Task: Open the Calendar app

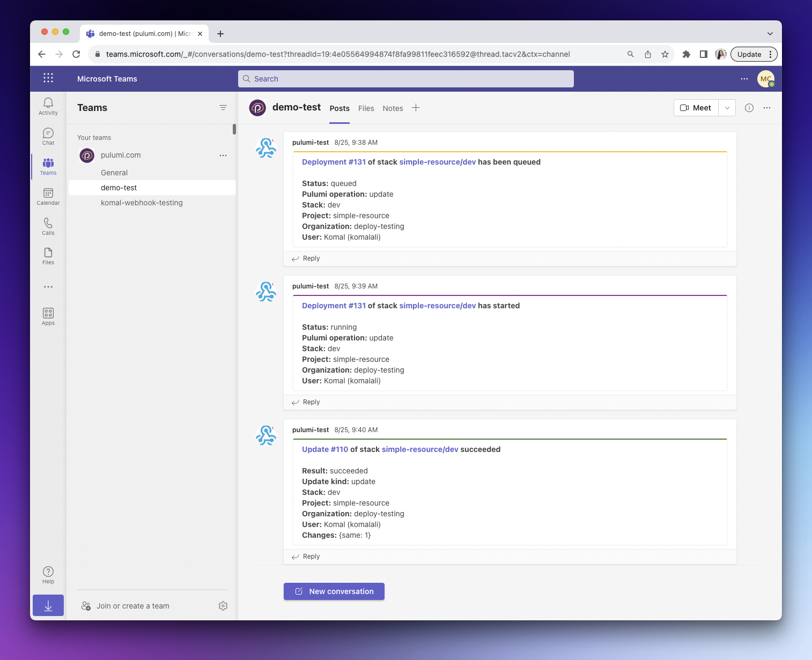Action: click(x=48, y=196)
